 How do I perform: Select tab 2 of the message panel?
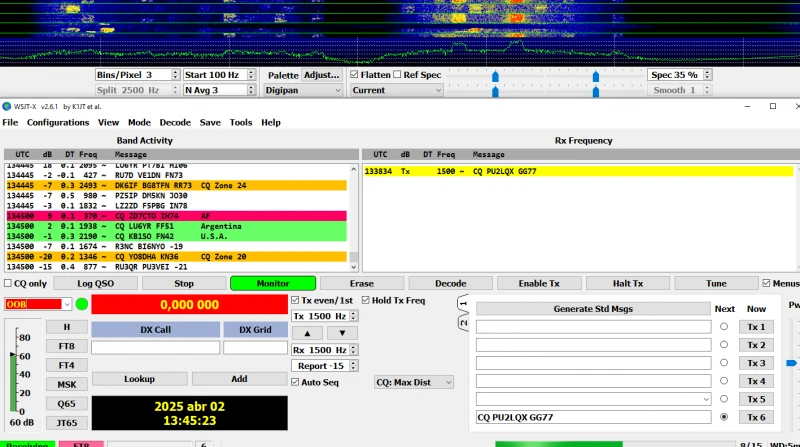tap(463, 322)
